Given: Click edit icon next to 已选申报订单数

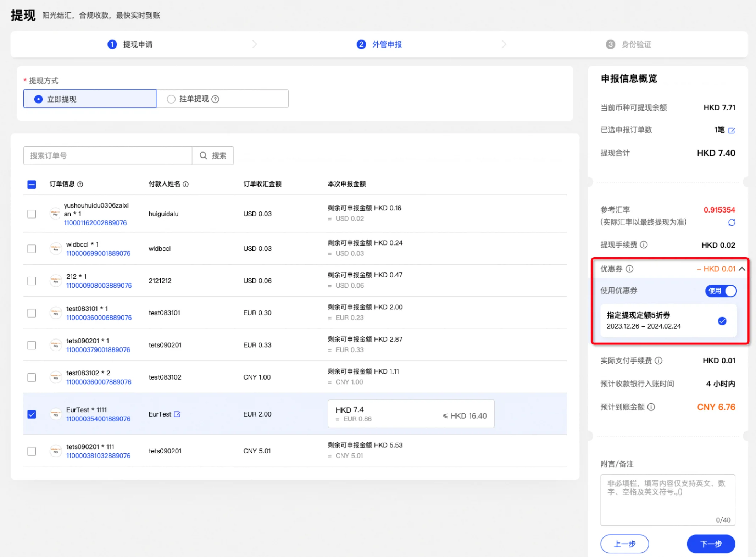Looking at the screenshot, I should [x=732, y=131].
